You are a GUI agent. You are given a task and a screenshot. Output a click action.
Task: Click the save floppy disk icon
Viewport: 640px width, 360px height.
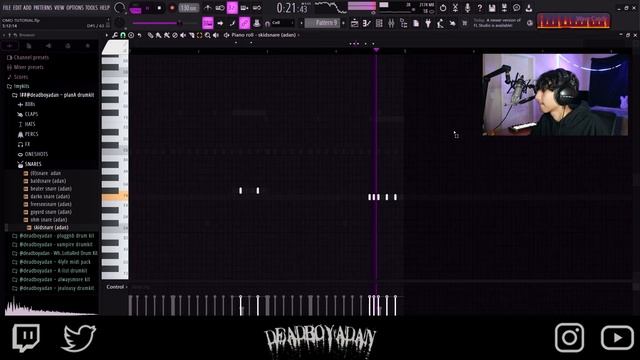[x=492, y=8]
